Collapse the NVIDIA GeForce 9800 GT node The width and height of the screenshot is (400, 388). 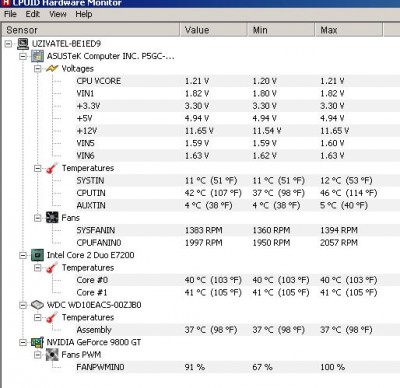coord(23,342)
